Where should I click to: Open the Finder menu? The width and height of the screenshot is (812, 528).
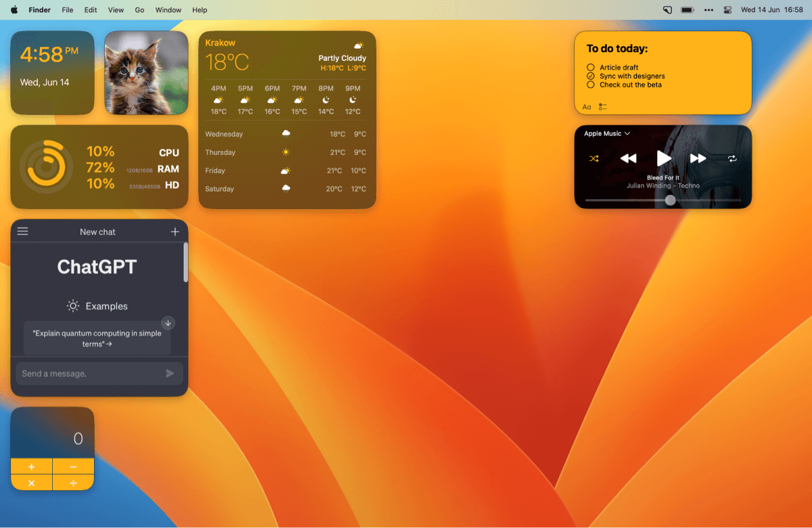point(40,10)
